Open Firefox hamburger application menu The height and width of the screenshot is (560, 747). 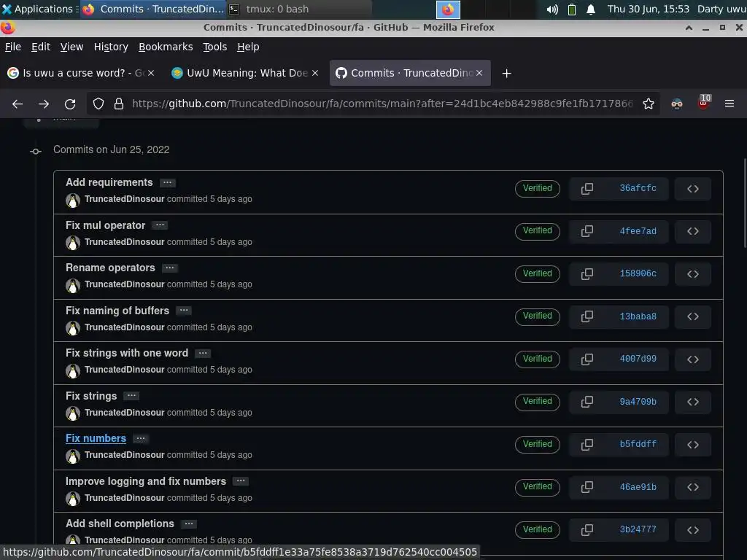(729, 104)
